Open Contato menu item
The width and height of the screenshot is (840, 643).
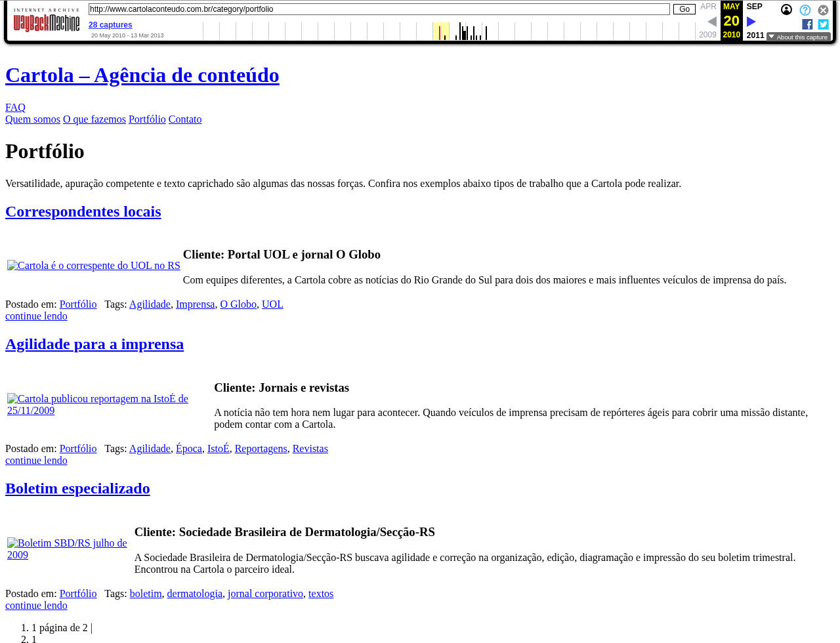[185, 119]
